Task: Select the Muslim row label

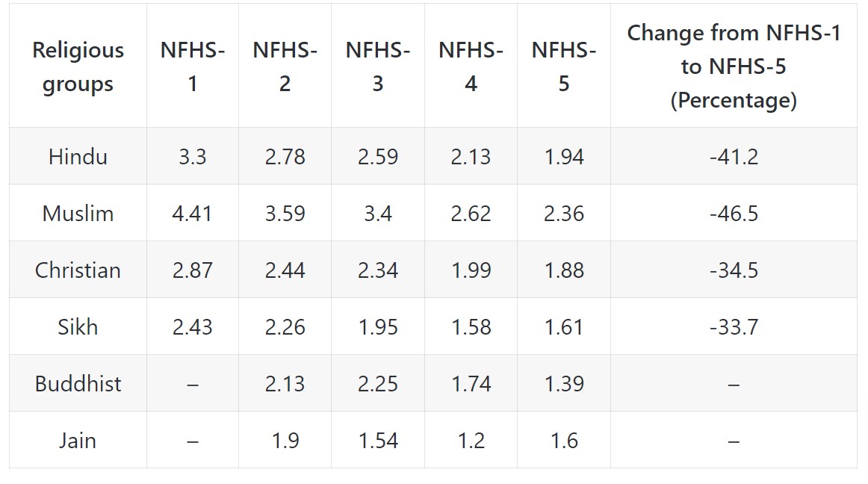Action: (78, 214)
